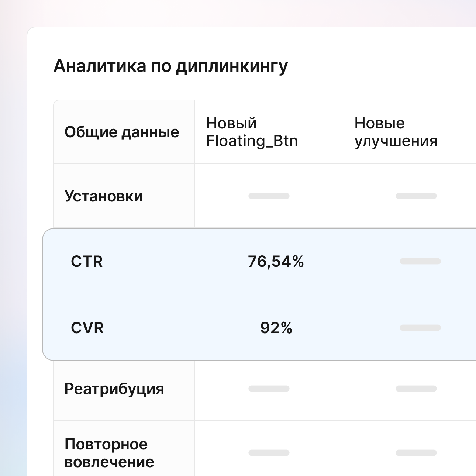Click the divider between CTR and CVR rows
The height and width of the screenshot is (476, 476).
click(x=258, y=294)
